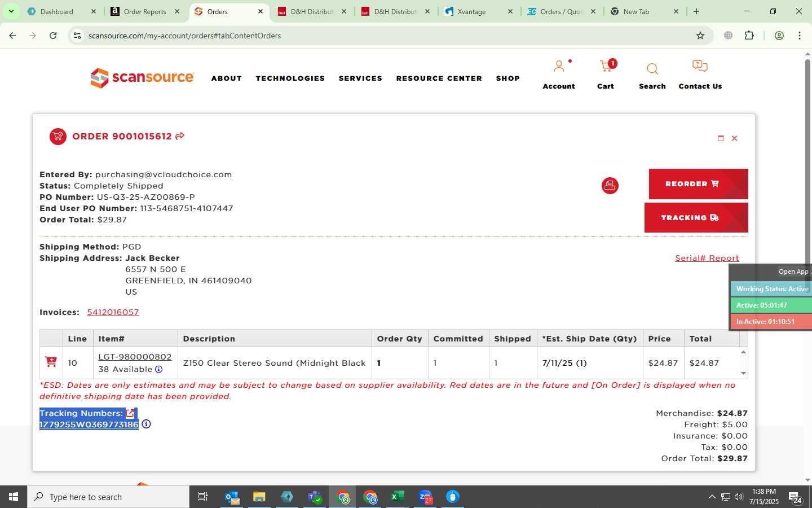Open external tracking link icon
This screenshot has height=508, width=812.
[x=130, y=413]
